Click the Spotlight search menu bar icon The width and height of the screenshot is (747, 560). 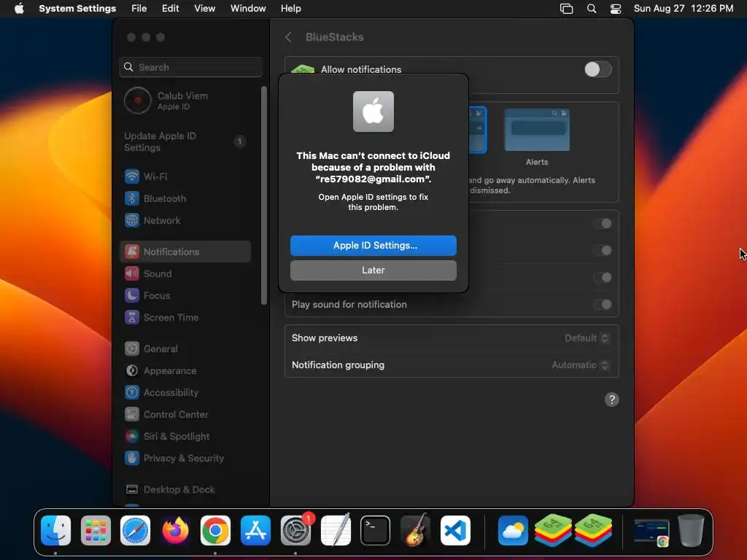pos(591,9)
